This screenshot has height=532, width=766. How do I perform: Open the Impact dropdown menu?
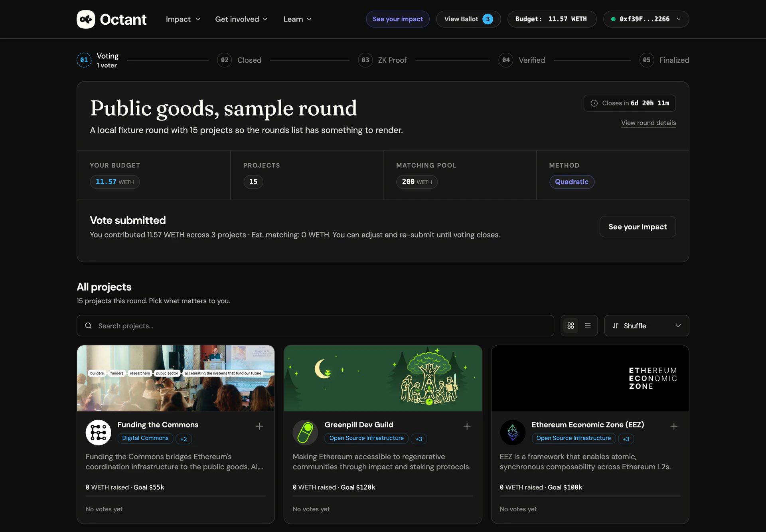point(183,19)
